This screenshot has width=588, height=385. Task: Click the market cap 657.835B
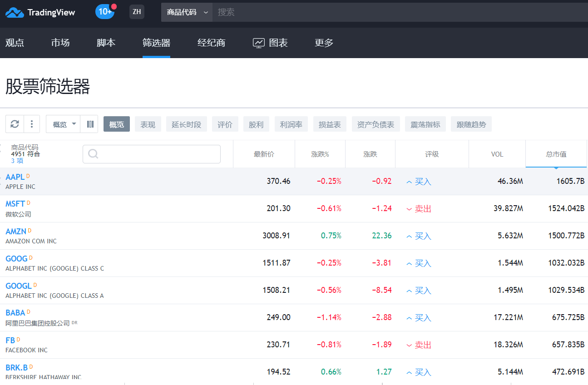click(568, 345)
